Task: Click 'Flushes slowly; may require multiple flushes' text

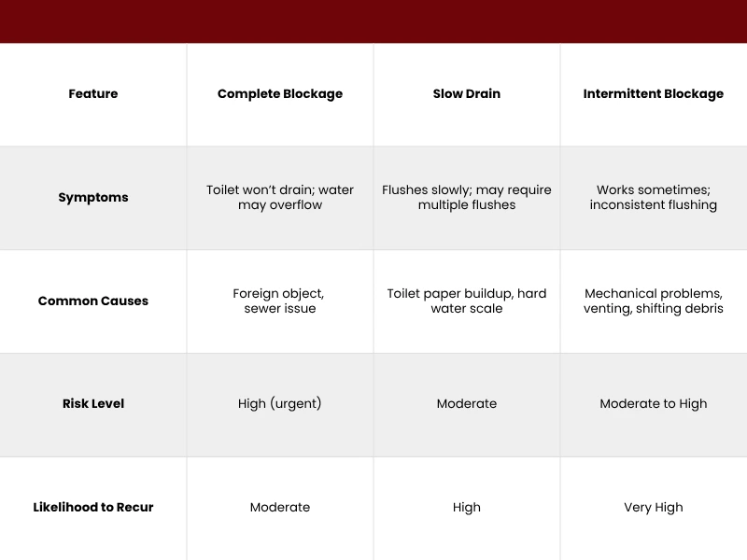Action: [467, 197]
